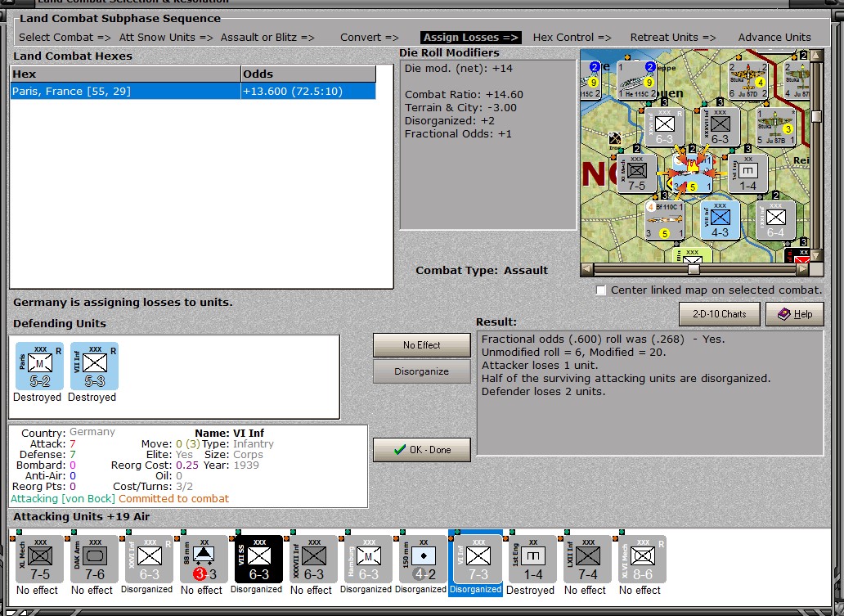The image size is (844, 616).
Task: Click the Odds column header
Action: [x=308, y=74]
